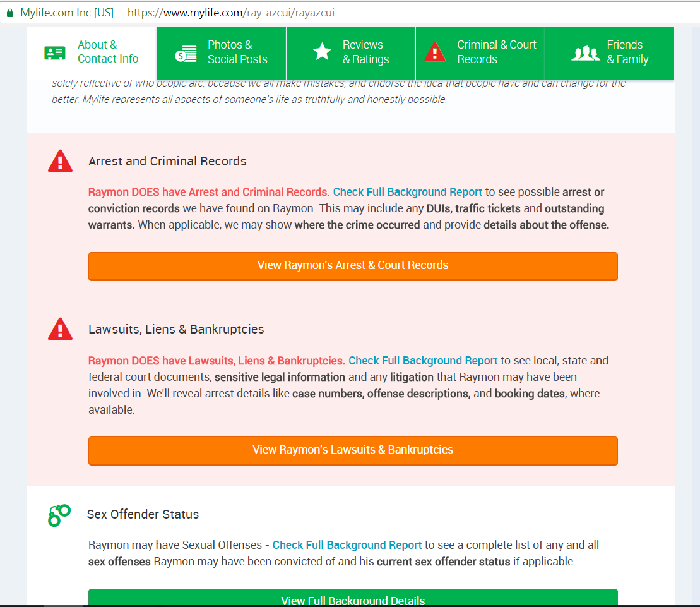Click red text Raymon DOES have Arrest and Criminal Records

[209, 192]
